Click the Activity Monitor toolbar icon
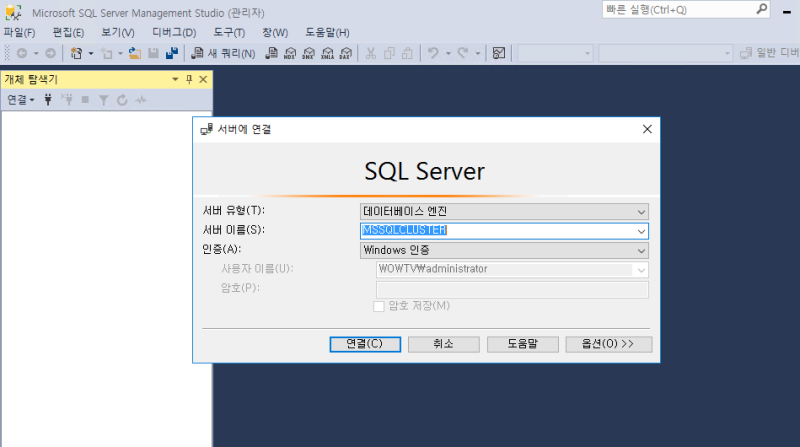The height and width of the screenshot is (447, 800). [x=499, y=53]
